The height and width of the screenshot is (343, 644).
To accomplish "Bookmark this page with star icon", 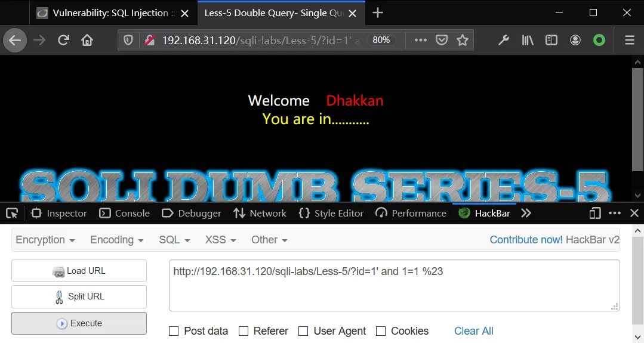I will 463,40.
